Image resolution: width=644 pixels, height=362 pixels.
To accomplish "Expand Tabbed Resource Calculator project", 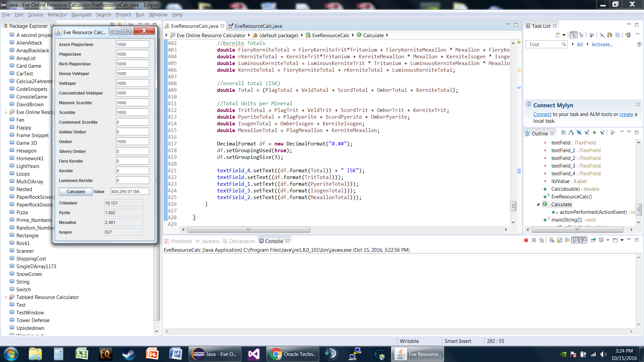I will [x=6, y=297].
